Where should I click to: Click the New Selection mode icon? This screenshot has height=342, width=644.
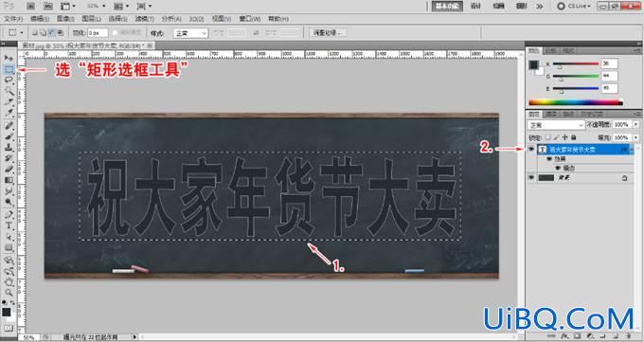35,32
